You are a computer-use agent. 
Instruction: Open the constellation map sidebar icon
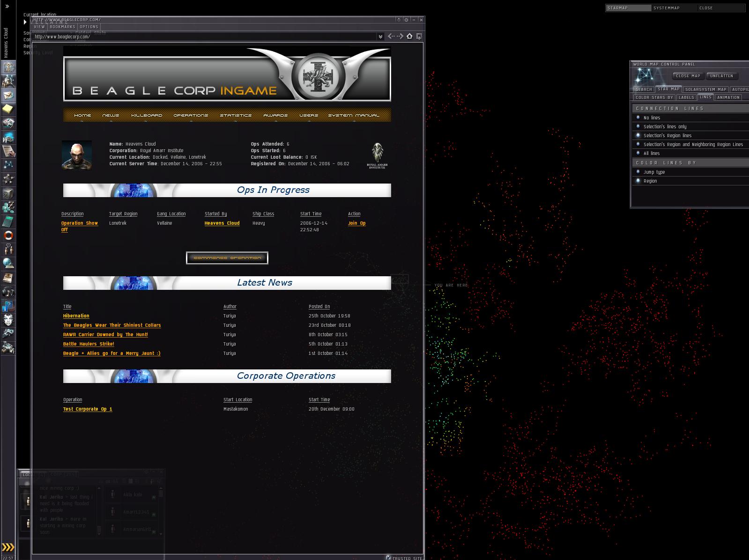coord(8,165)
